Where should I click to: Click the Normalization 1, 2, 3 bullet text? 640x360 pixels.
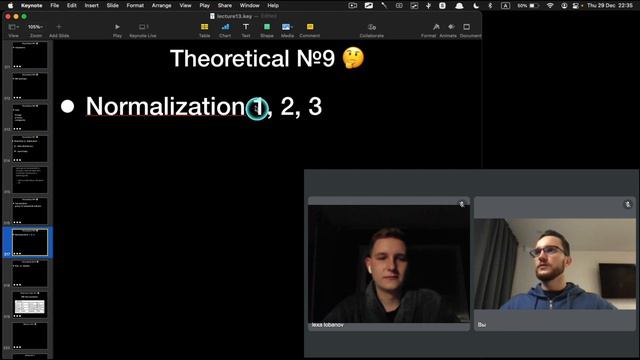[204, 107]
